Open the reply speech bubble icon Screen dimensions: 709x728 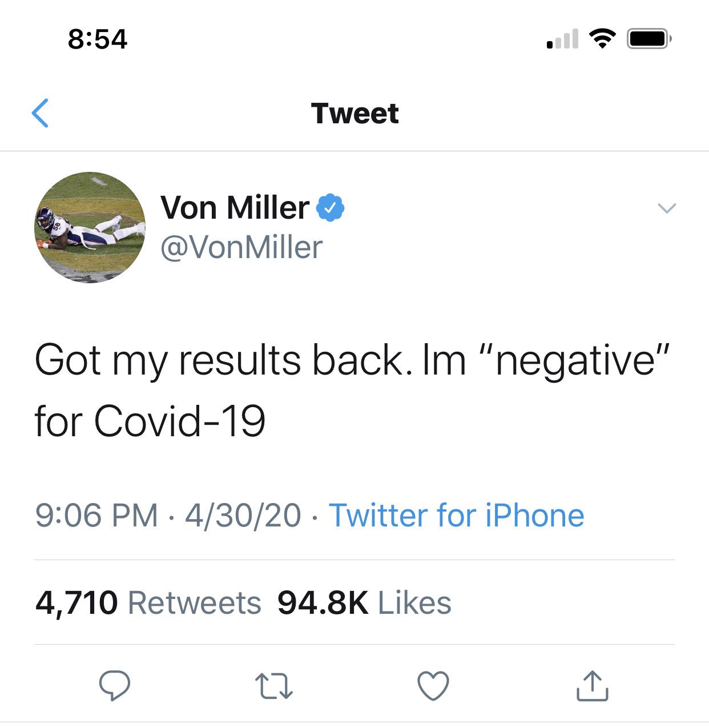point(115,685)
